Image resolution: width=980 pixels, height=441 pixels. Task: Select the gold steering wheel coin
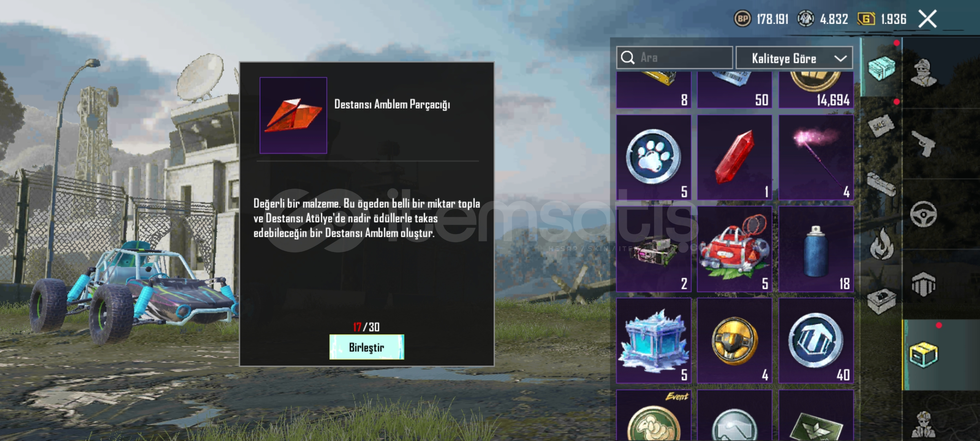735,341
